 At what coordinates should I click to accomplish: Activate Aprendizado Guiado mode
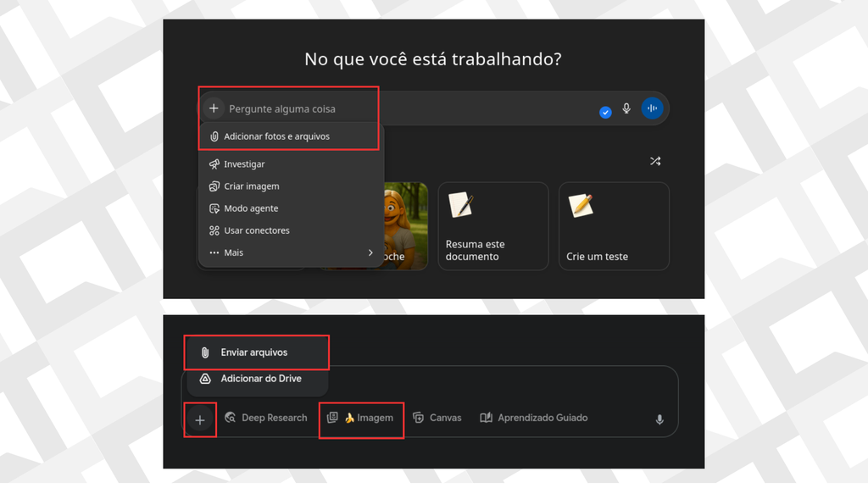tap(533, 418)
